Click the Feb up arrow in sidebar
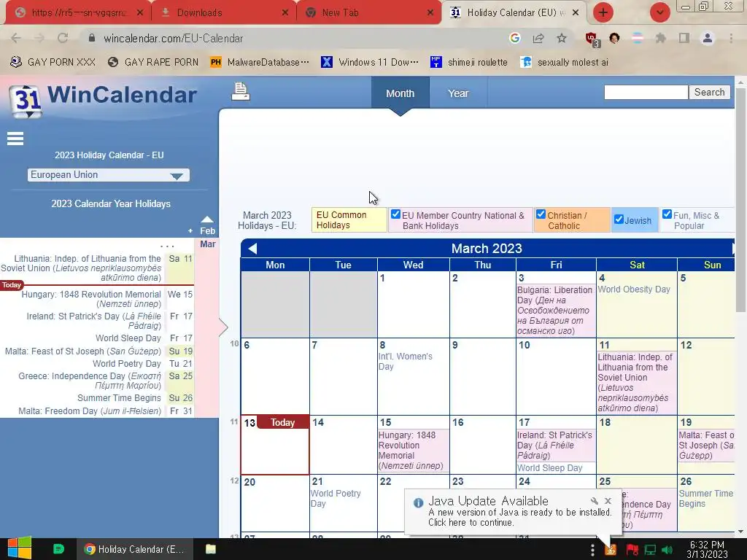 207,219
